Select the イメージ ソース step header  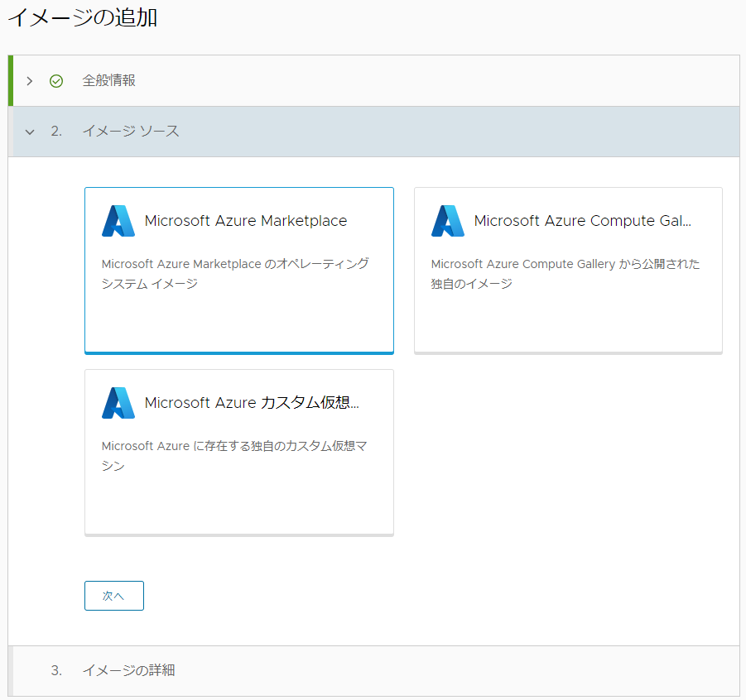[x=376, y=132]
